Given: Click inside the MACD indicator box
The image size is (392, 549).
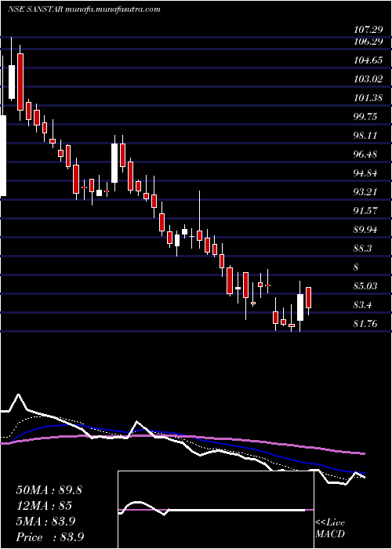Looking at the screenshot, I should tap(216, 510).
